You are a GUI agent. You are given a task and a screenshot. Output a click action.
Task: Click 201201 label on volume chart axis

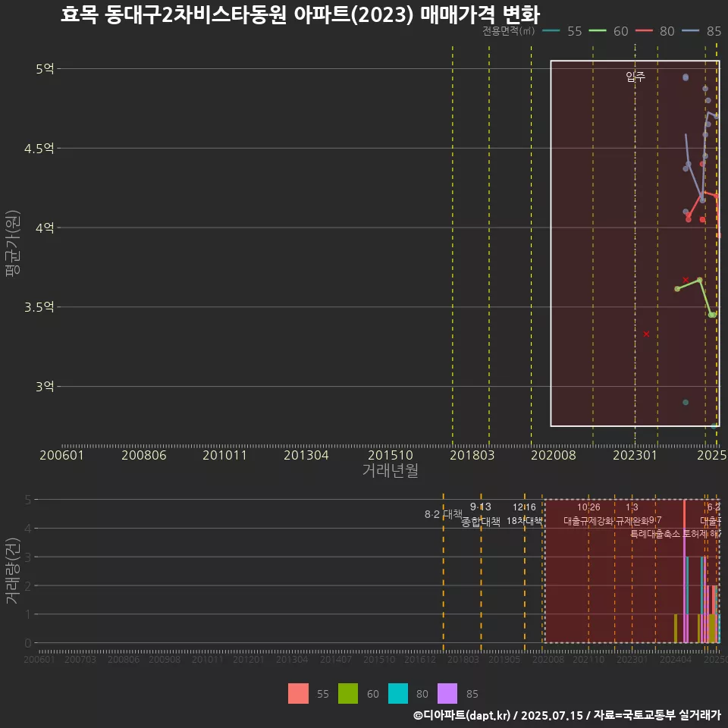click(x=249, y=659)
